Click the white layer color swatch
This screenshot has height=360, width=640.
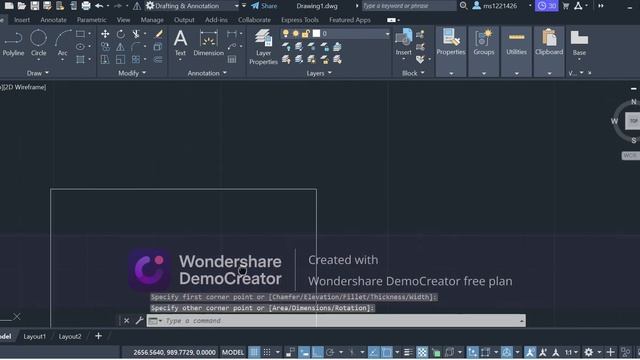pyautogui.click(x=316, y=33)
